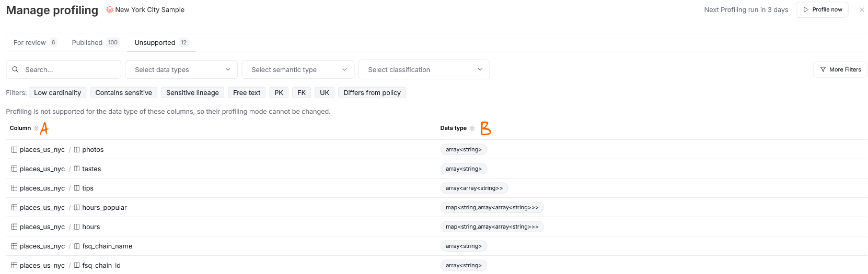Click column icon next to photos
The image size is (868, 274).
click(x=77, y=150)
